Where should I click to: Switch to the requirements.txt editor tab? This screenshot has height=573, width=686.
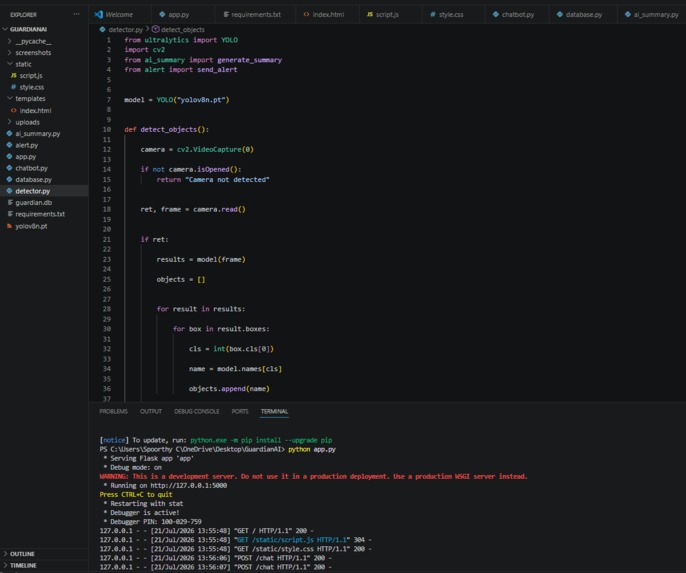coord(256,14)
